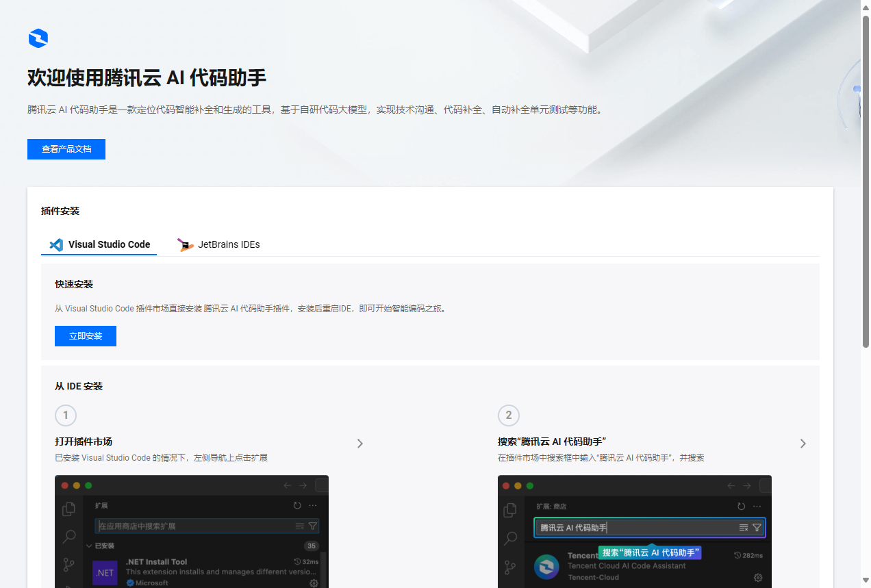
Task: Open the filter icon in the extensions search box
Action: pyautogui.click(x=312, y=526)
